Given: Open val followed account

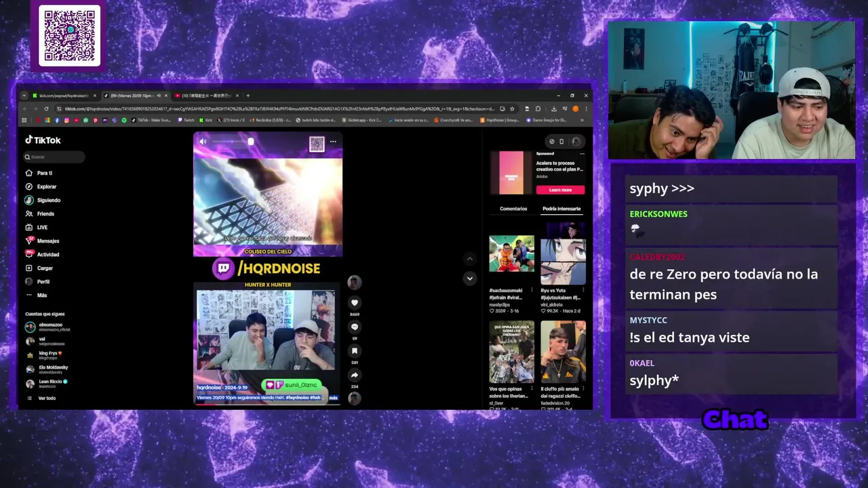Looking at the screenshot, I should pyautogui.click(x=45, y=341).
